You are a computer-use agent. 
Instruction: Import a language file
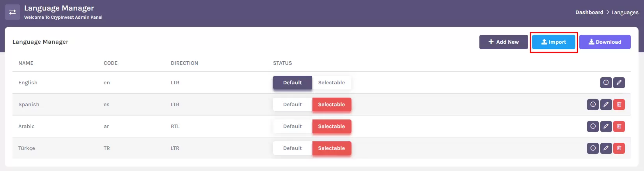(554, 42)
